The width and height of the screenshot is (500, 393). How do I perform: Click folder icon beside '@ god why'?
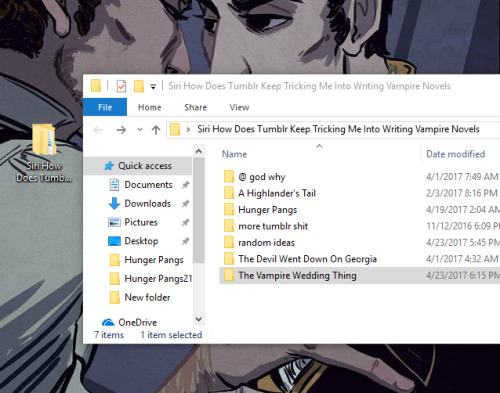coord(229,176)
